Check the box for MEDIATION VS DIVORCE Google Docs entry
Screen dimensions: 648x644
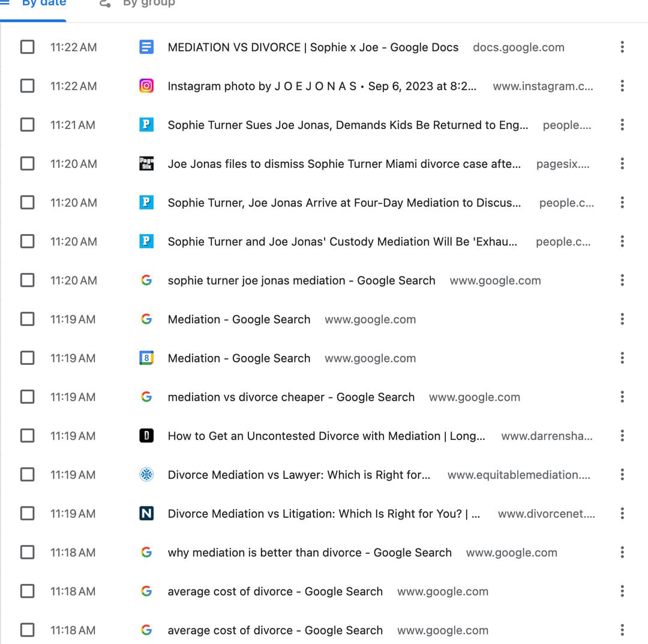coord(27,47)
